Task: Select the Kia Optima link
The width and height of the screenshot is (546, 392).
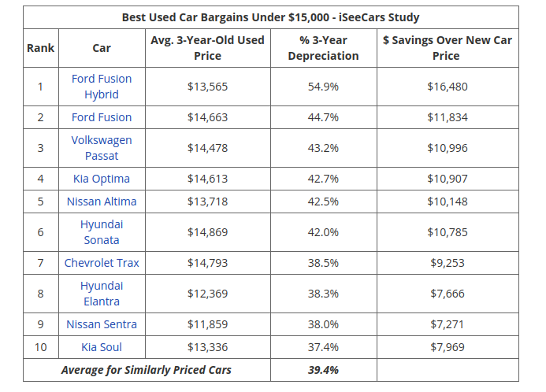Action: click(102, 179)
